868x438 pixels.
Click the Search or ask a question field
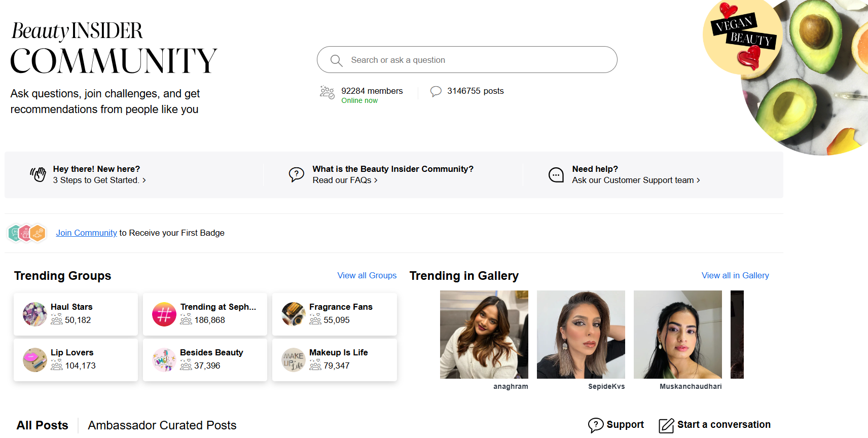click(x=467, y=60)
